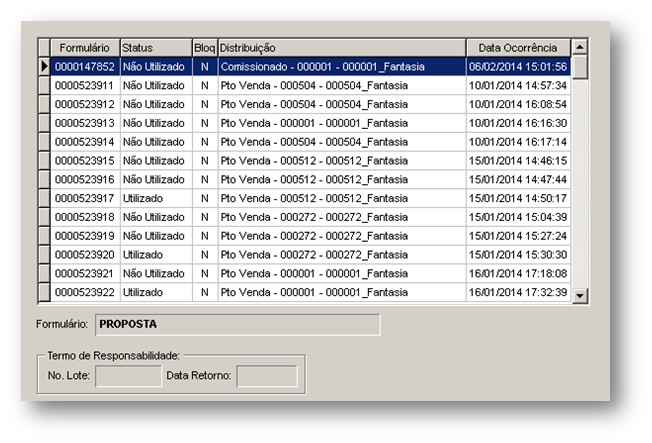The width and height of the screenshot is (652, 443).
Task: Click distribution cell of row 0000523915
Action: (x=341, y=161)
